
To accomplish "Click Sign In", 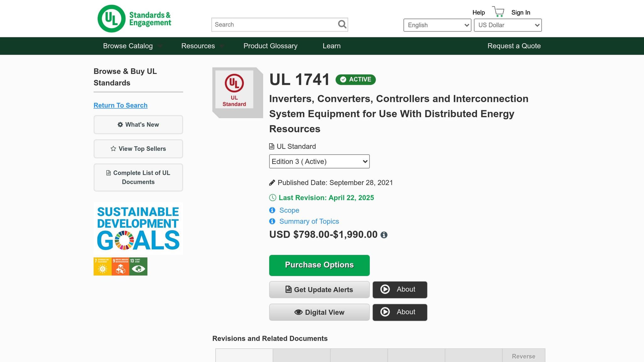I will pyautogui.click(x=521, y=13).
